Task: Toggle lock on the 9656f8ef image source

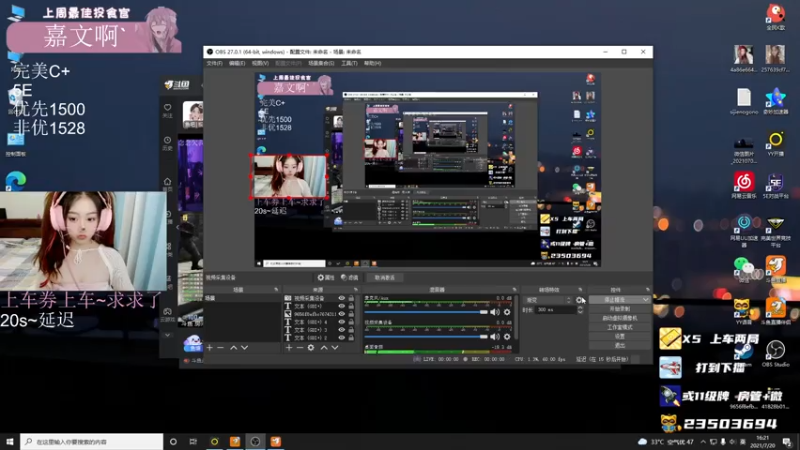Action: [351, 314]
